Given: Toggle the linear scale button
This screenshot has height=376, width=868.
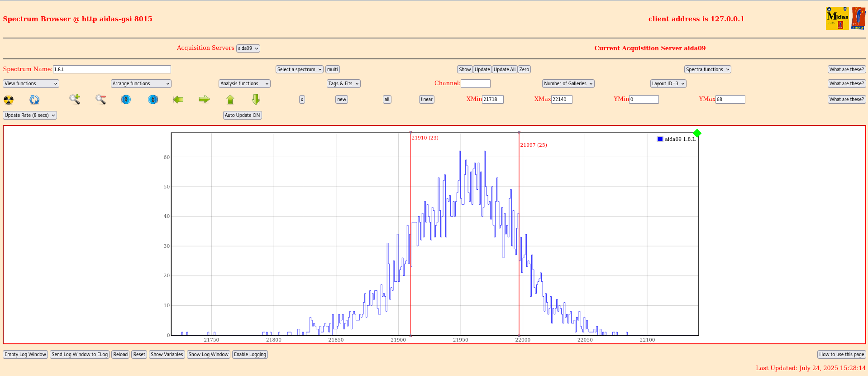Looking at the screenshot, I should [x=426, y=99].
